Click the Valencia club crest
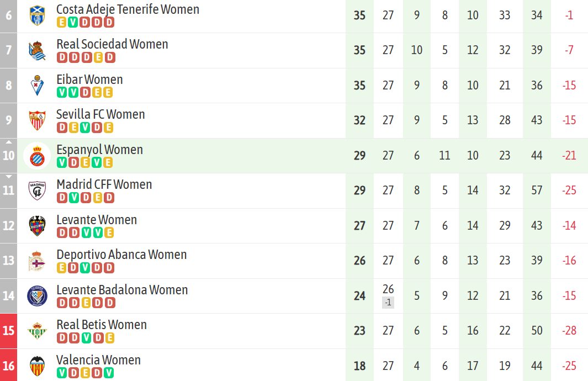 (37, 366)
